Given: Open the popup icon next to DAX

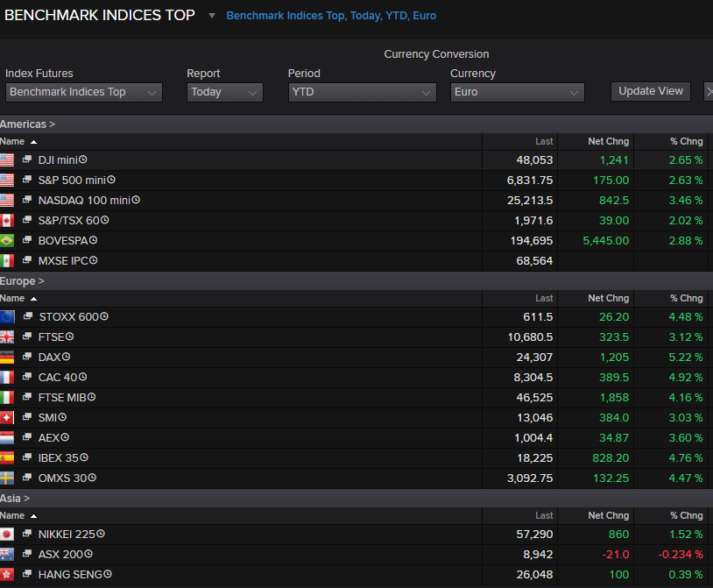Looking at the screenshot, I should point(27,356).
